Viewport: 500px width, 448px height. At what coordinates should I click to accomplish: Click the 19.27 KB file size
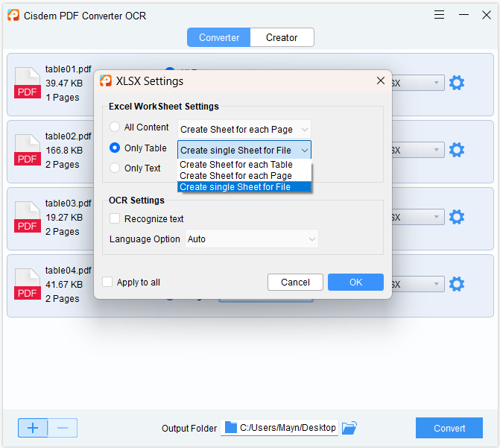64,218
